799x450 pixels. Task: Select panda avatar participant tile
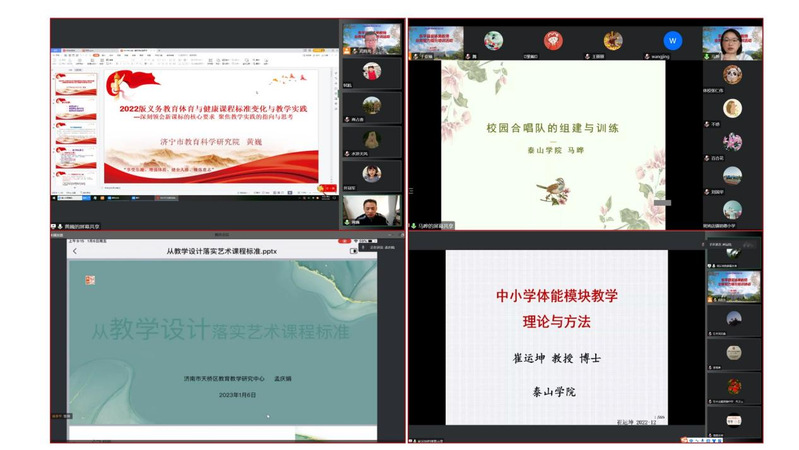pyautogui.click(x=732, y=77)
